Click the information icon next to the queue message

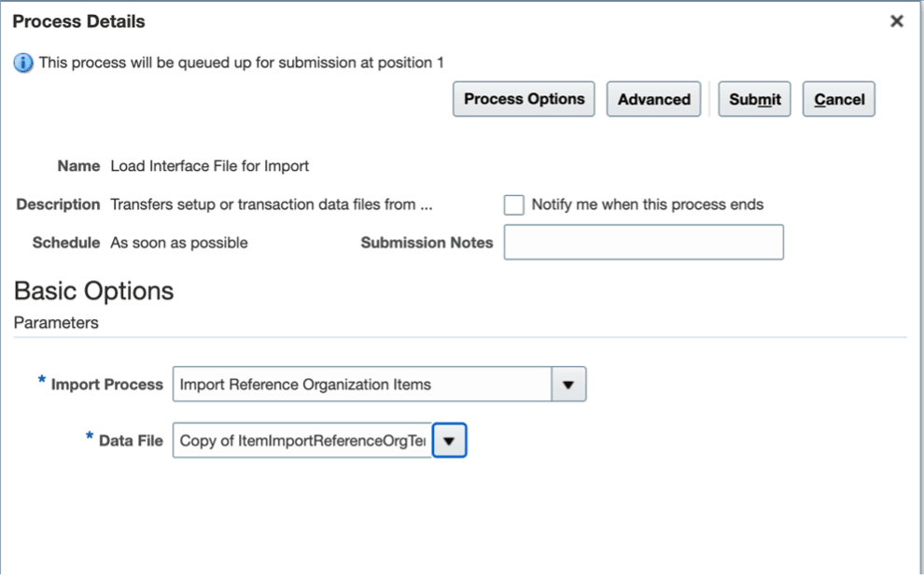click(x=22, y=63)
